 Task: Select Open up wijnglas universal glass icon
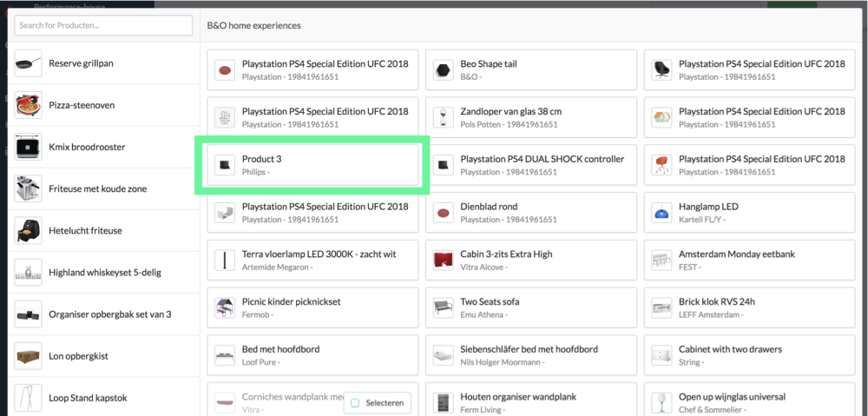point(661,403)
